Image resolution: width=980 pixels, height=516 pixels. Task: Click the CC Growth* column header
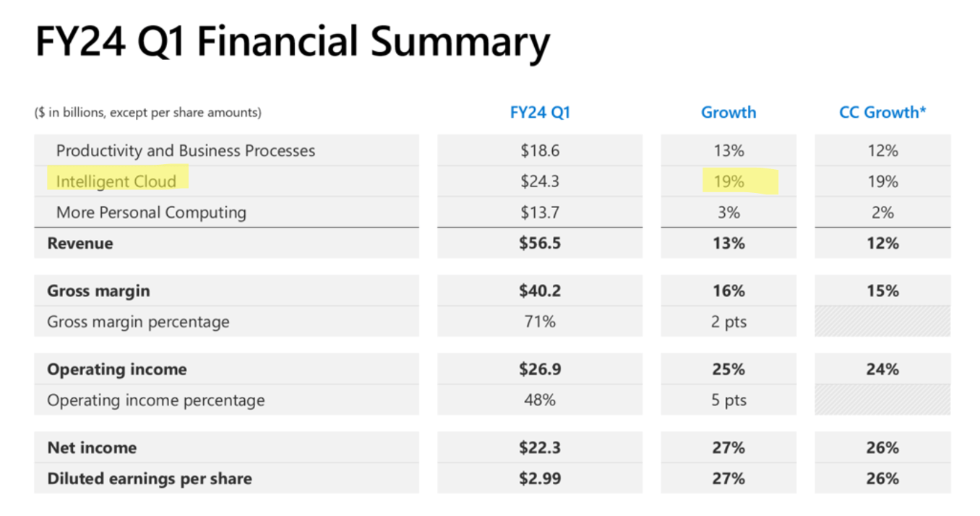coord(882,113)
